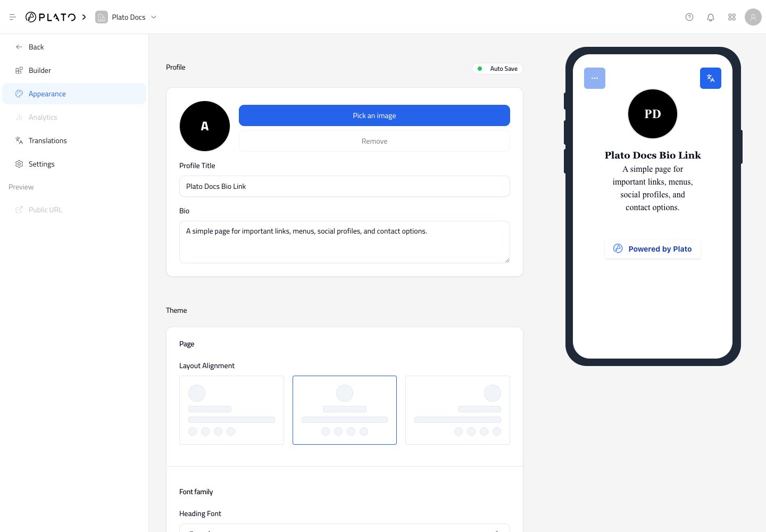
Task: Open the user avatar menu
Action: (753, 17)
